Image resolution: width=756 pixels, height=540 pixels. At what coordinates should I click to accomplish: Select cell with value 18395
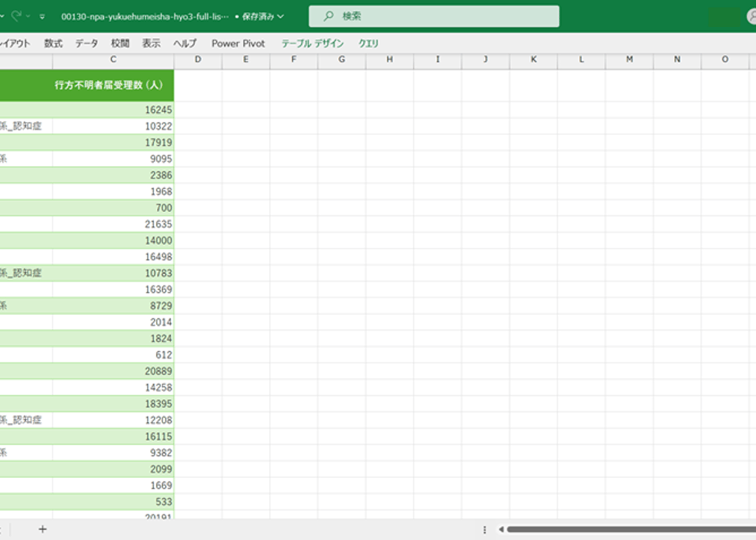coord(113,404)
